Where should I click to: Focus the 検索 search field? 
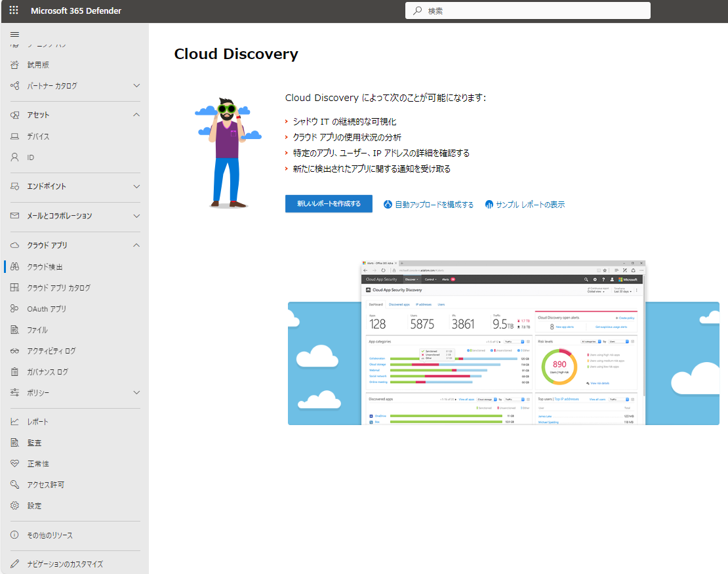coord(527,10)
